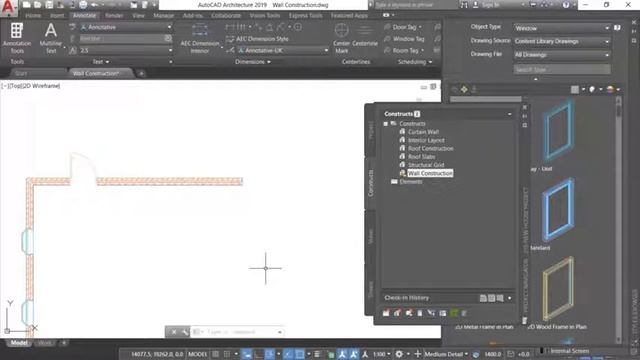Viewport: 640px width, 360px height.
Task: Select Structural Grid construct
Action: 426,165
